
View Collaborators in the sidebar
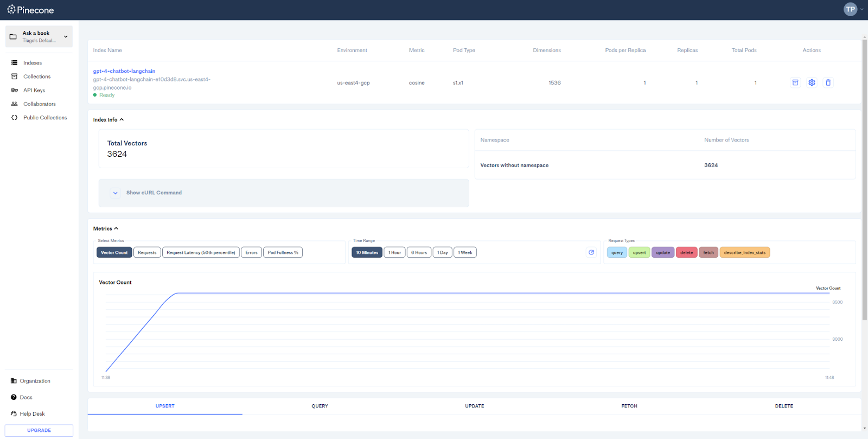point(39,104)
